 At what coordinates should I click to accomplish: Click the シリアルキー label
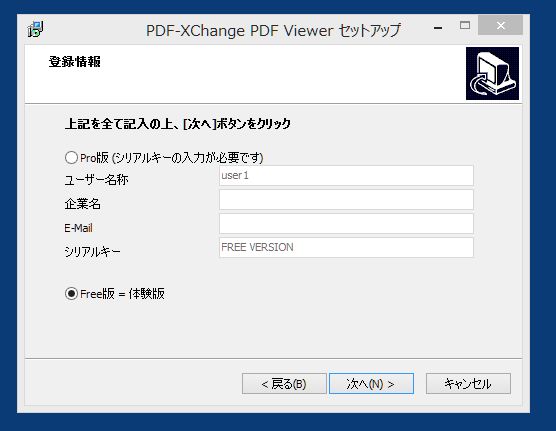[92, 252]
